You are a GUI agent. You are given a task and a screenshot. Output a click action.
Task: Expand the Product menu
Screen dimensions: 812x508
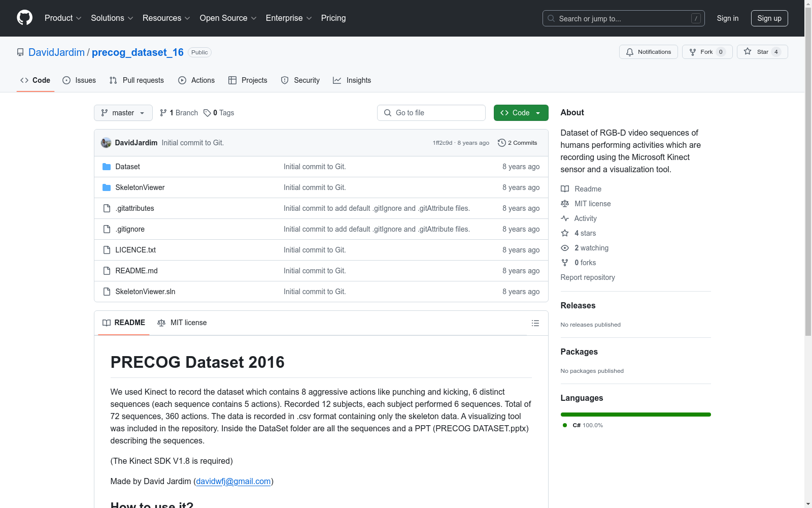63,18
